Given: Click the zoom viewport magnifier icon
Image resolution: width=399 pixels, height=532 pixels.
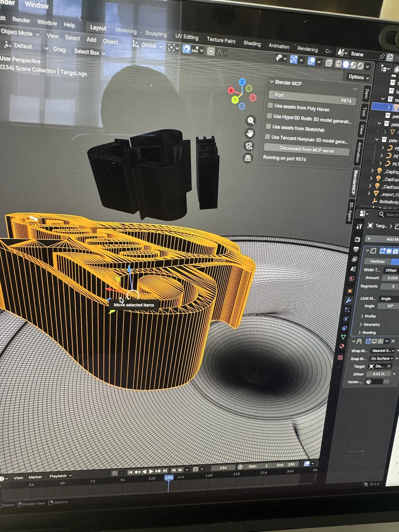Looking at the screenshot, I should [x=251, y=121].
